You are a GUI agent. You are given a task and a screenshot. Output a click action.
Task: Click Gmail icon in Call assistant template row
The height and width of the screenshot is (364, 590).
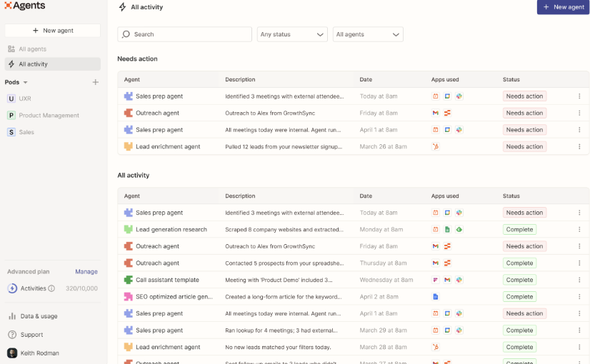pos(447,280)
